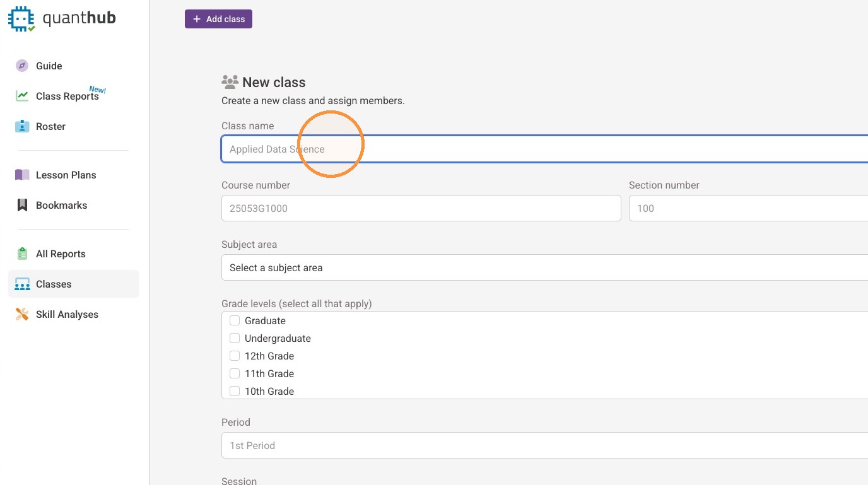This screenshot has height=485, width=868.
Task: Click the Class Reports chart icon
Action: [x=22, y=96]
